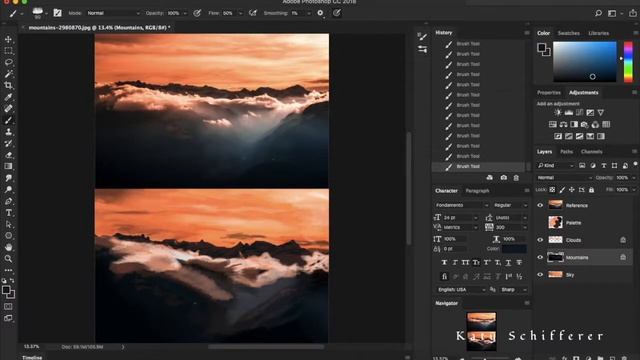Switch to the Swatches tab

point(569,33)
